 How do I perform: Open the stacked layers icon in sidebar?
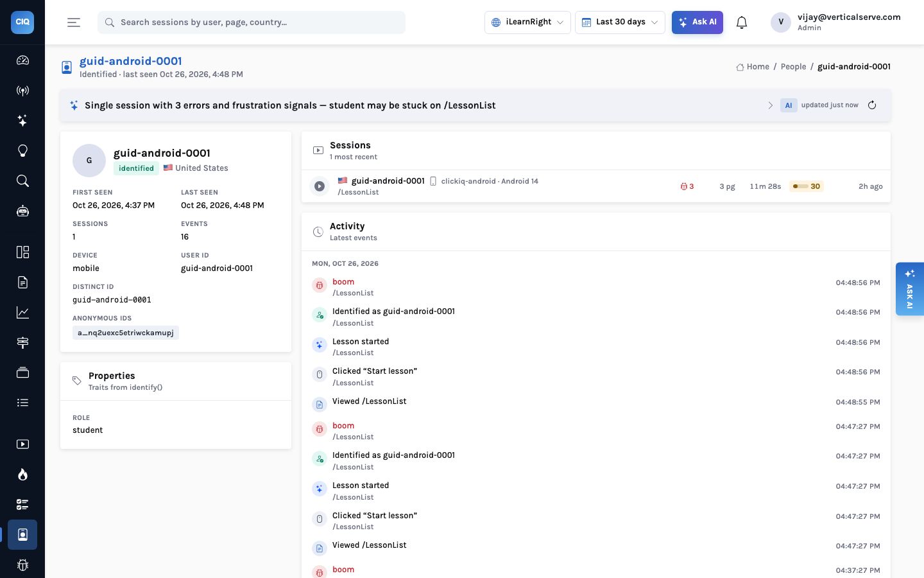[22, 372]
